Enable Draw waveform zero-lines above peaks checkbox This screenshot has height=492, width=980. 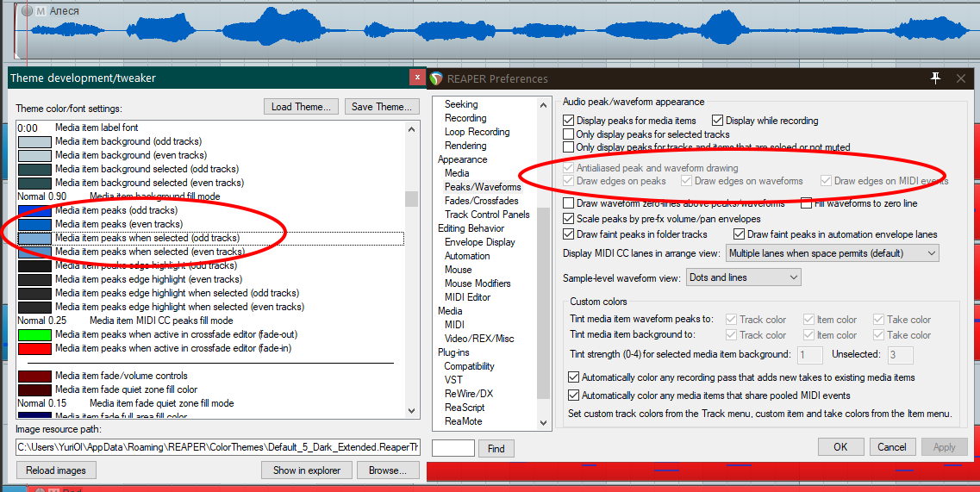tap(568, 203)
